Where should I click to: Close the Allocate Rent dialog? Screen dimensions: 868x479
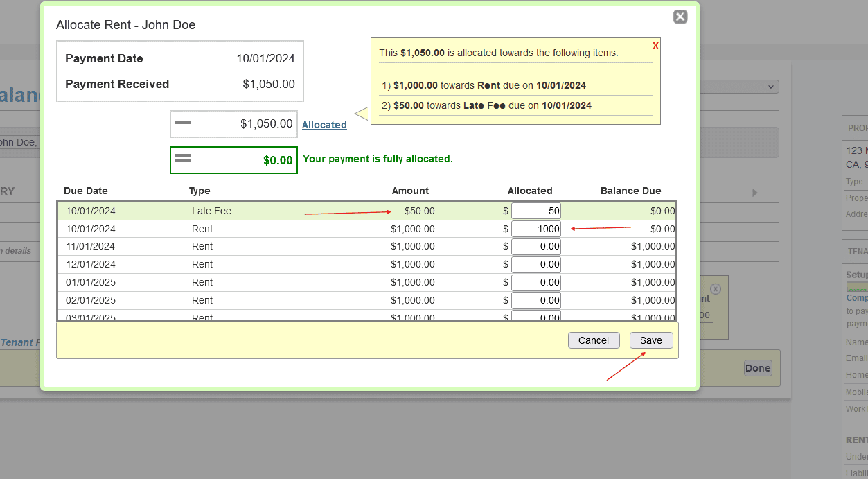click(x=680, y=17)
